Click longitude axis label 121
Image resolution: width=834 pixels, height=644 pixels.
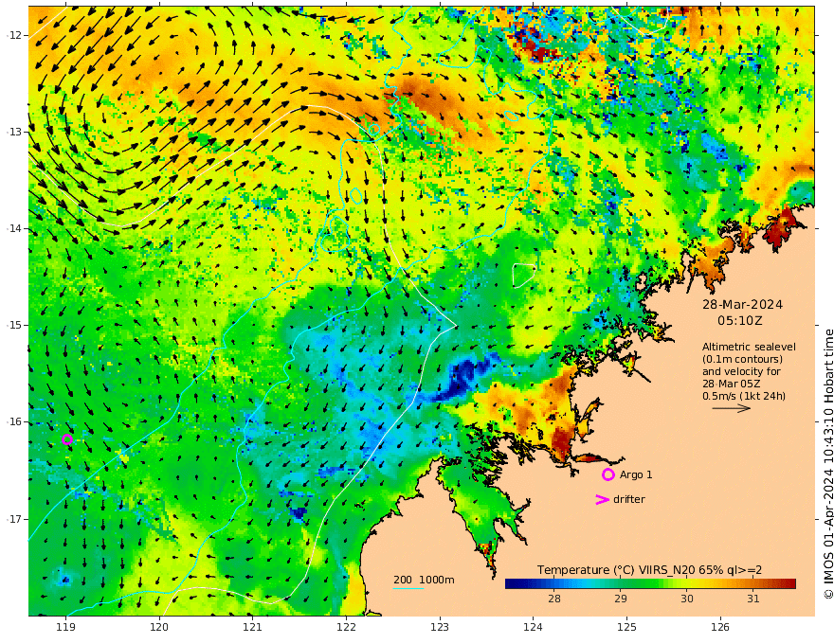(253, 628)
